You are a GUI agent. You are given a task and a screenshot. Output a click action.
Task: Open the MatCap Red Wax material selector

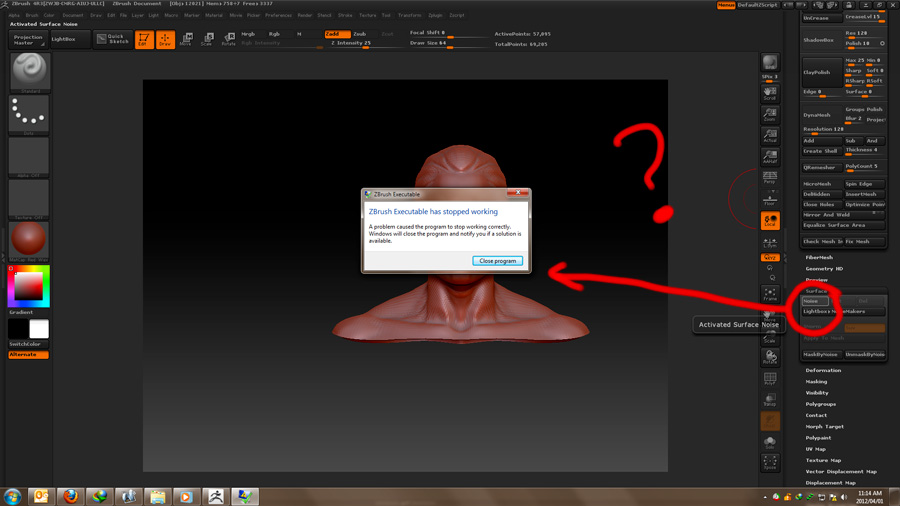tap(29, 241)
